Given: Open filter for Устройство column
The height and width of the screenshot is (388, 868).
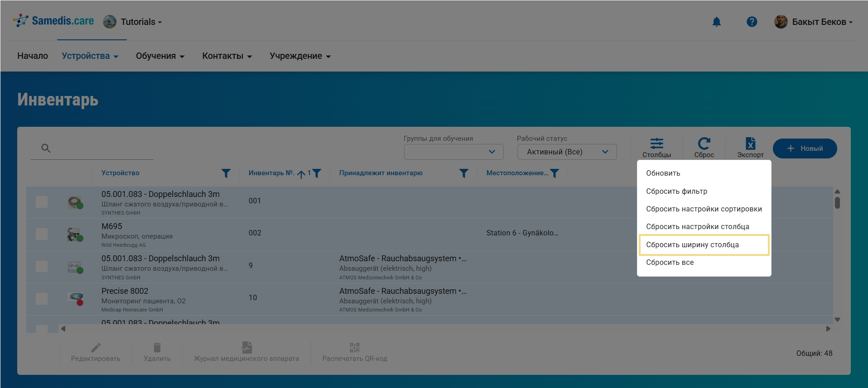Looking at the screenshot, I should point(226,173).
